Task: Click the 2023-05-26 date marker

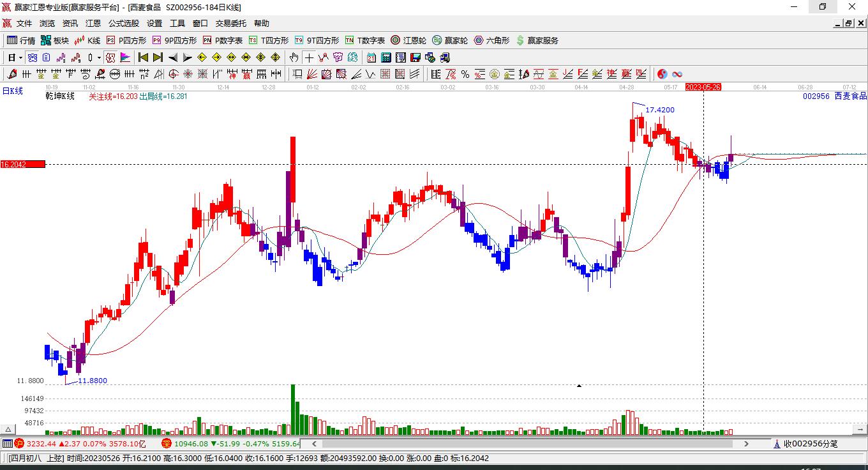Action: pyautogui.click(x=703, y=87)
